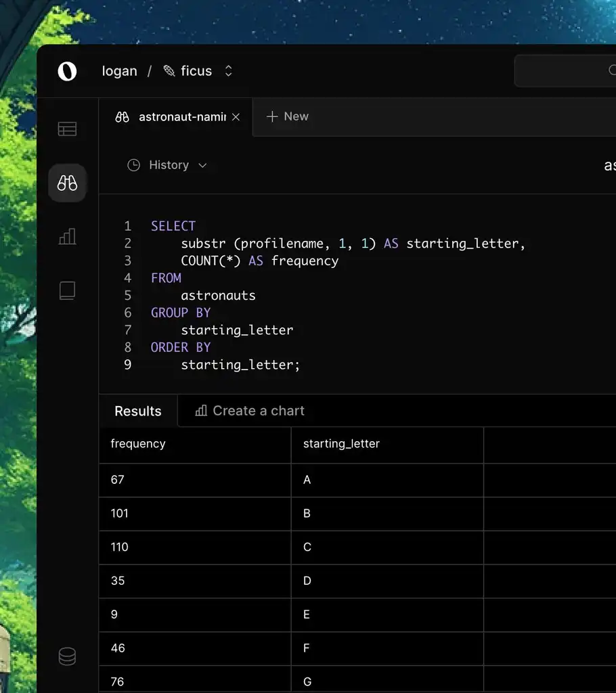Close the astronaut-naming query tab
The image size is (616, 693).
tap(236, 117)
